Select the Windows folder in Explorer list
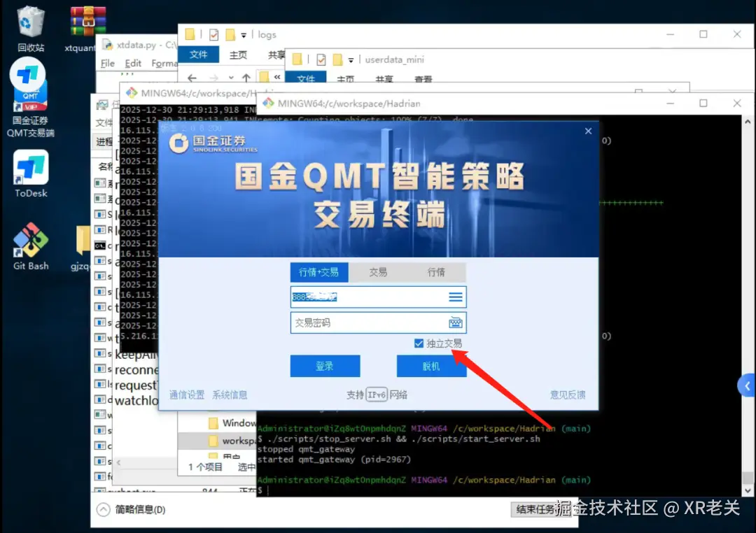This screenshot has height=533, width=756. [232, 423]
